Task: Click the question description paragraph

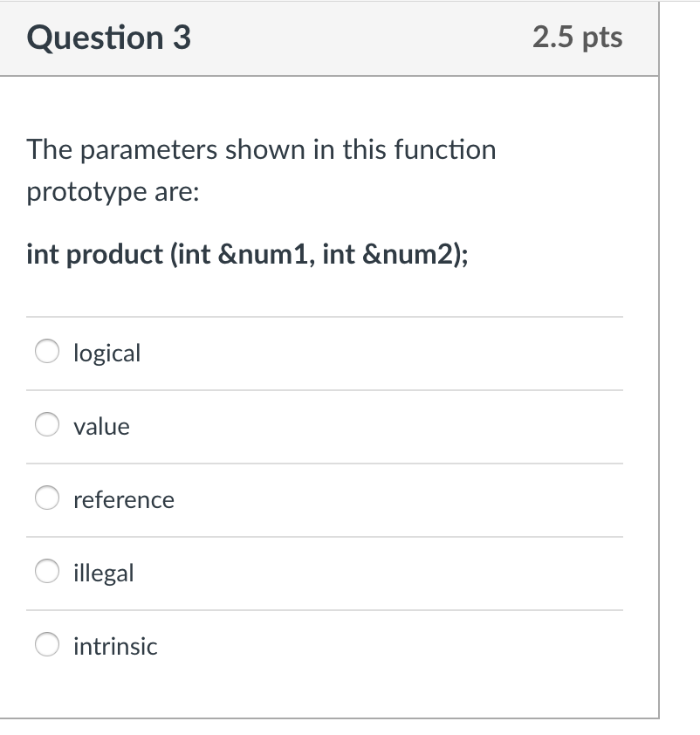Action: pos(262,170)
